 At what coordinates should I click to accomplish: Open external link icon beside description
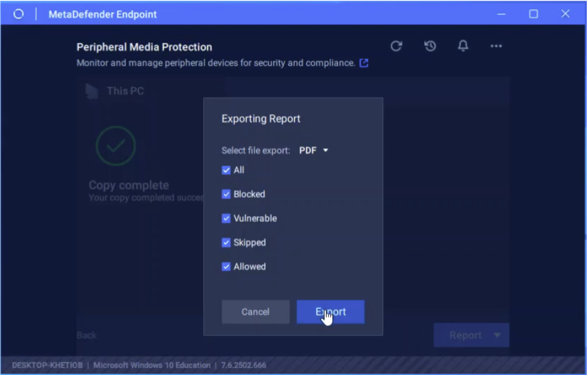(364, 62)
